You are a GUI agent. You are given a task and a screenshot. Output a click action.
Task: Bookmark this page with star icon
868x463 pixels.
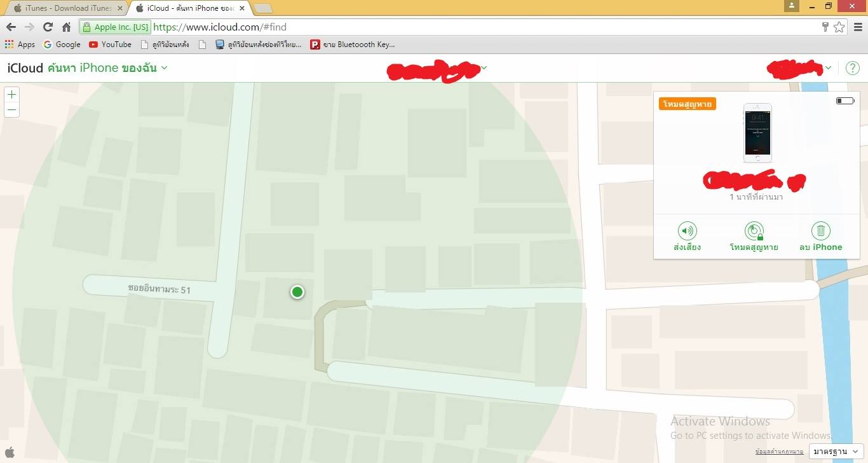[x=839, y=27]
